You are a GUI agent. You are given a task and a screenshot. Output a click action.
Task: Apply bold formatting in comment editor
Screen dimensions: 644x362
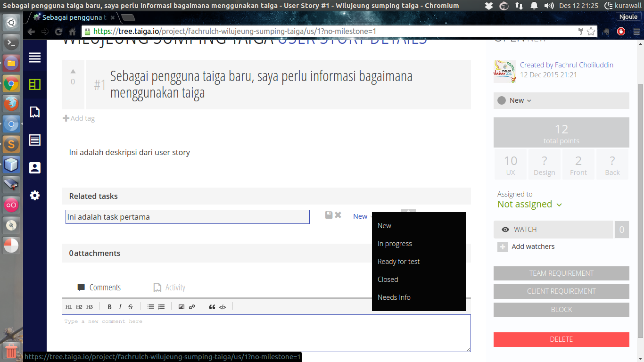tap(109, 307)
